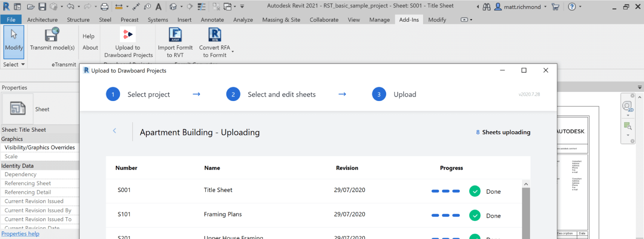Click the Sheet: Title Sheet instance selector
The image size is (644, 239).
pos(40,130)
